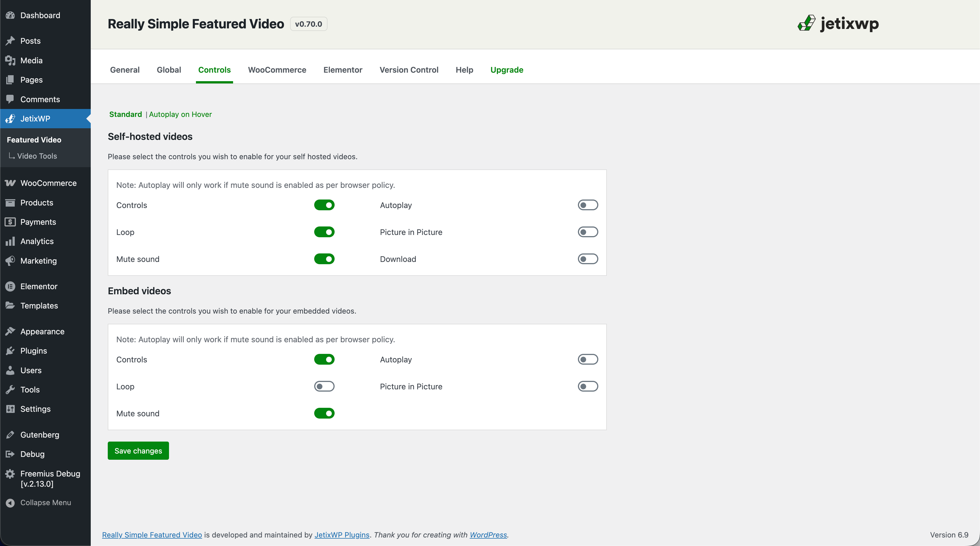Viewport: 980px width, 546px height.
Task: Click the WooCommerce W icon
Action: pos(10,183)
